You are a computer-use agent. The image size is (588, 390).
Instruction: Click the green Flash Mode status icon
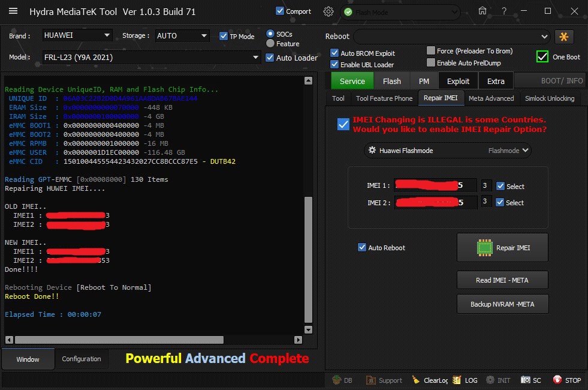tap(348, 12)
